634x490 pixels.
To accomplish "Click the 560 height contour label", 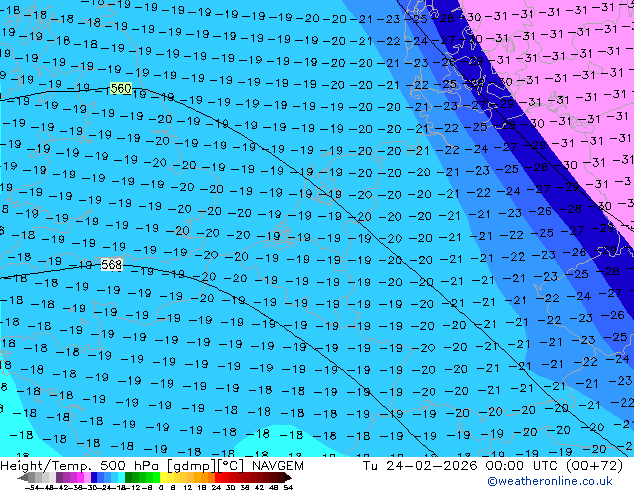I will (120, 88).
